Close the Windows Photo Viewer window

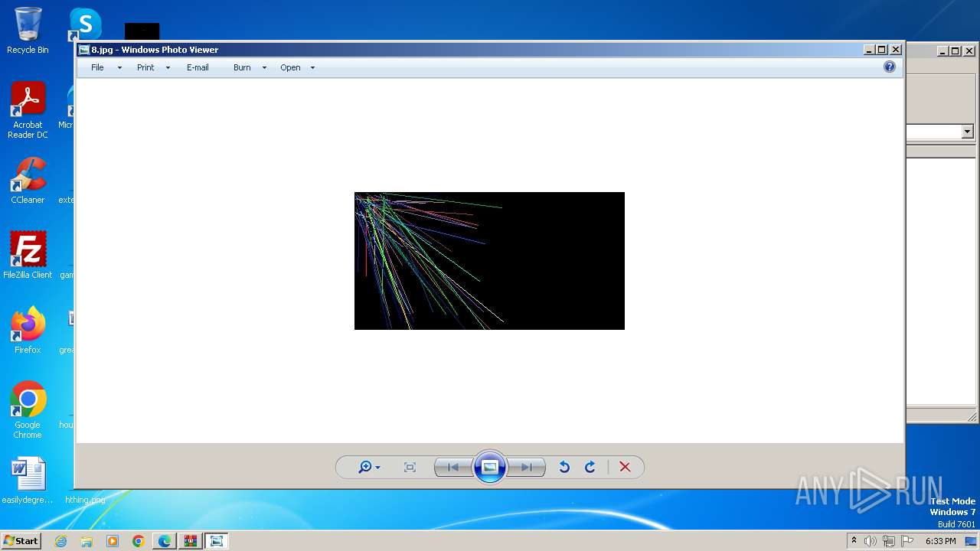896,50
